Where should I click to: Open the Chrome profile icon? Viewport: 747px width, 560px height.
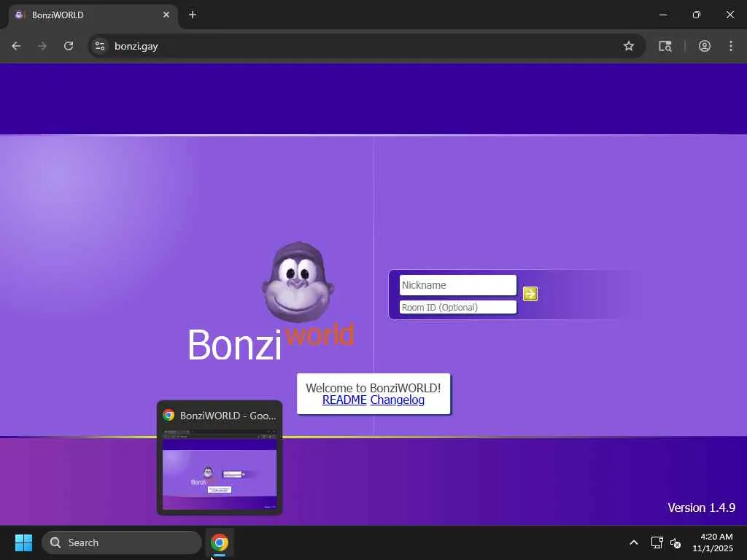(705, 46)
